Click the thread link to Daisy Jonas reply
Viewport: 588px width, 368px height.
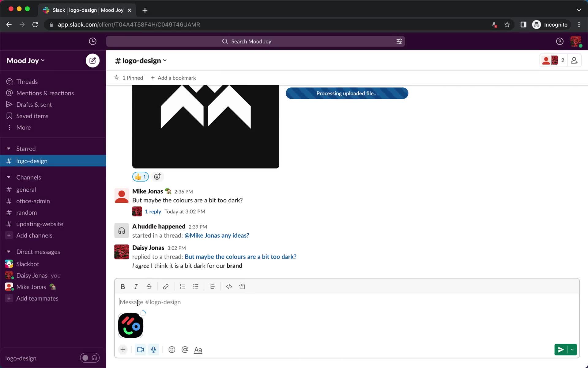click(x=240, y=256)
